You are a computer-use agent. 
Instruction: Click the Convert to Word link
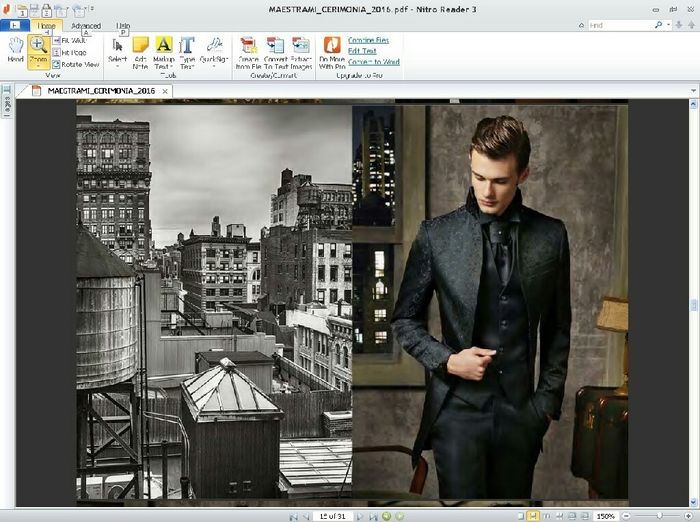pyautogui.click(x=373, y=62)
